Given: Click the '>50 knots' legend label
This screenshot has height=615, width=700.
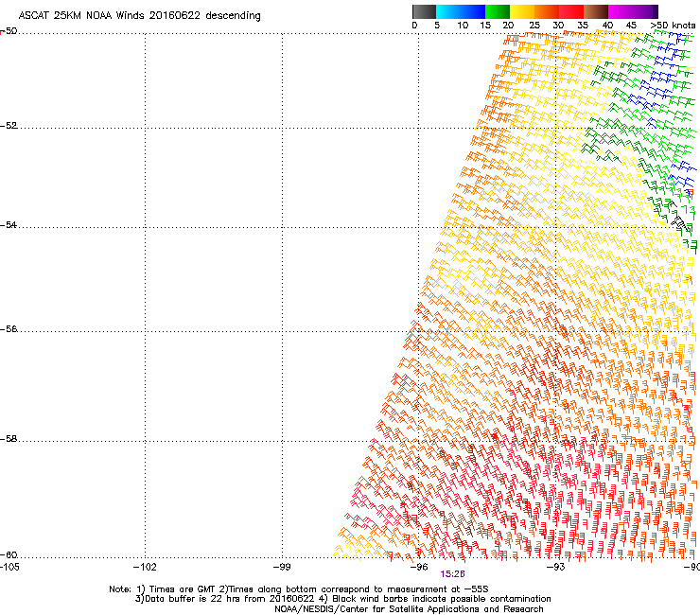Looking at the screenshot, I should (x=673, y=26).
